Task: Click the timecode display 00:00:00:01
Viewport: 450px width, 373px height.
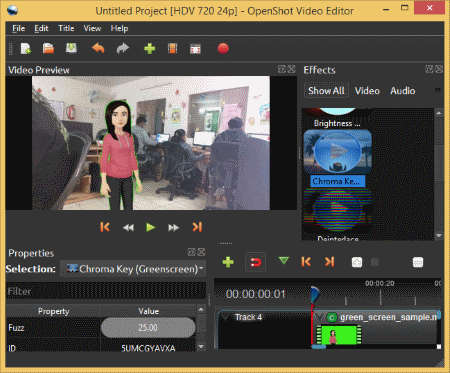Action: 256,294
